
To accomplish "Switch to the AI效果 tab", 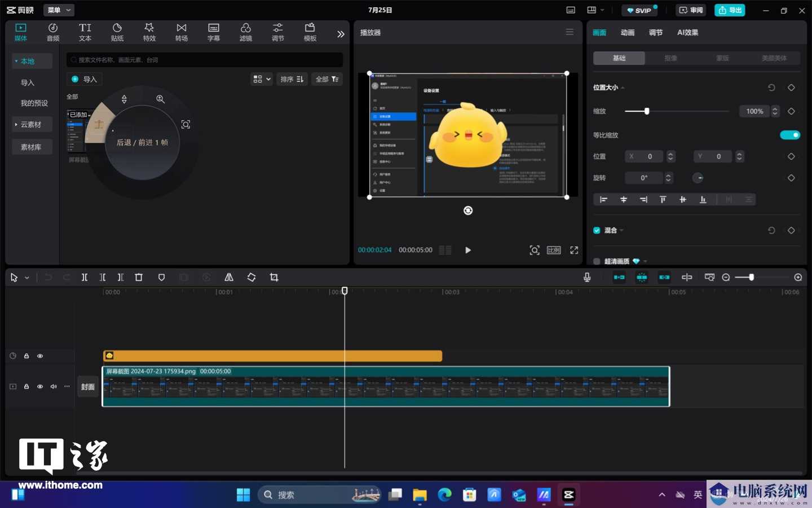I will click(x=687, y=33).
